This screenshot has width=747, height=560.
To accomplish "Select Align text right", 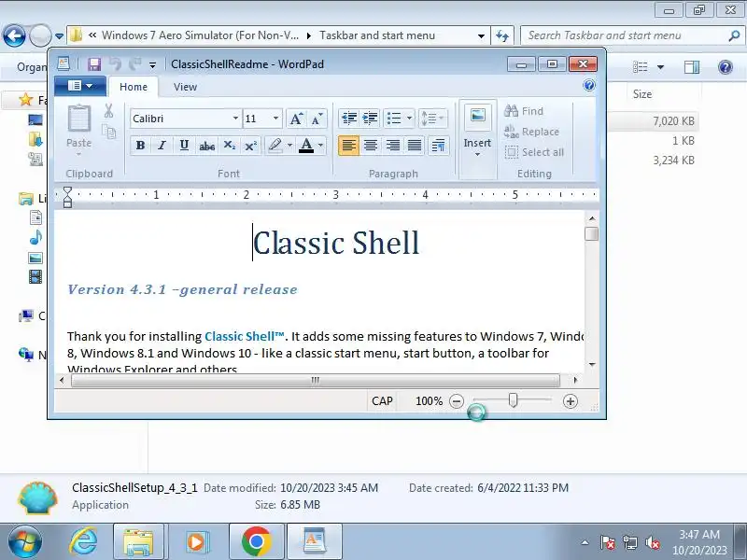I will coord(392,146).
